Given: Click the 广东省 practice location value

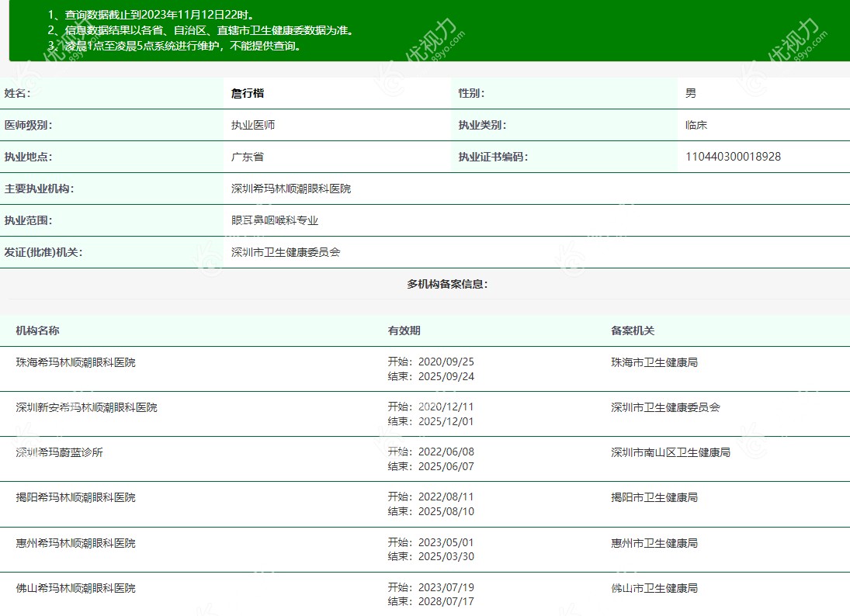Looking at the screenshot, I should [x=248, y=157].
